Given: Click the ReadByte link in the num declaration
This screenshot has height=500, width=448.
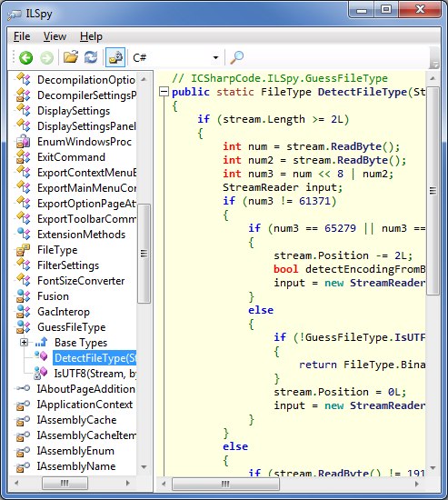Looking at the screenshot, I should tap(356, 146).
